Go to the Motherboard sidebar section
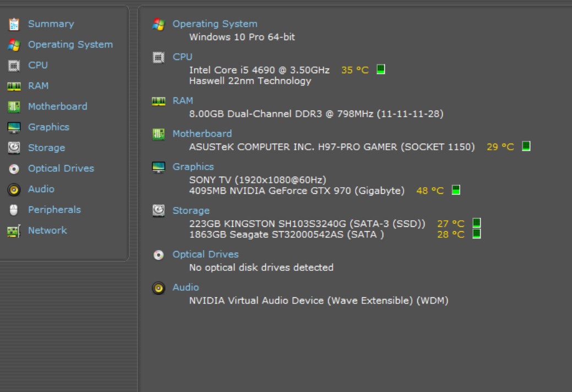The height and width of the screenshot is (392, 572). point(58,106)
